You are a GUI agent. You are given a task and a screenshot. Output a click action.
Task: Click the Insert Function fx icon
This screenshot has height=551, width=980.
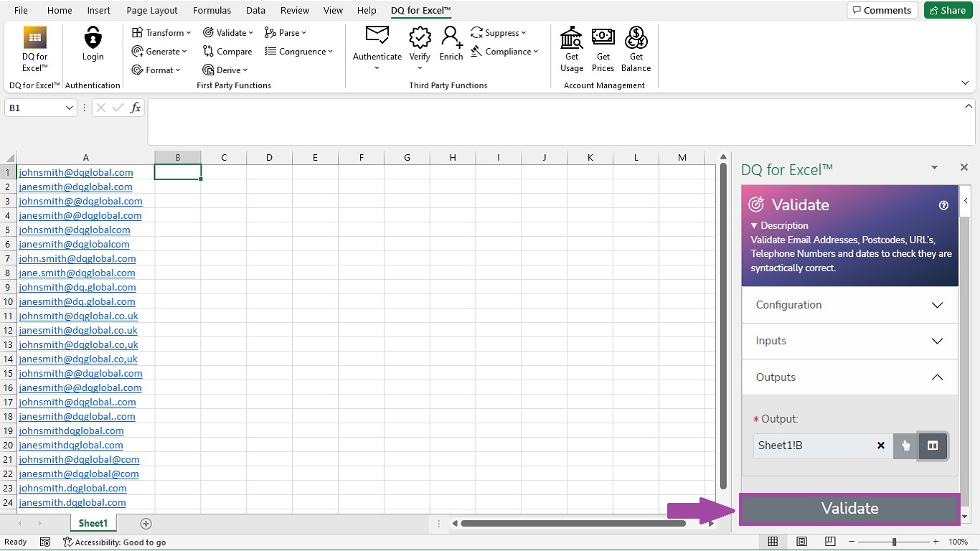[136, 108]
